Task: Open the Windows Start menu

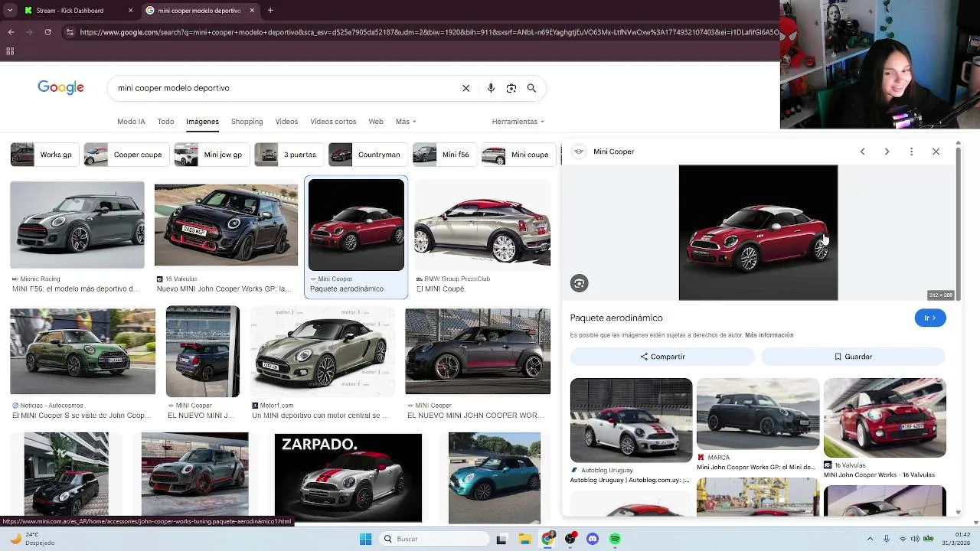Action: [365, 539]
